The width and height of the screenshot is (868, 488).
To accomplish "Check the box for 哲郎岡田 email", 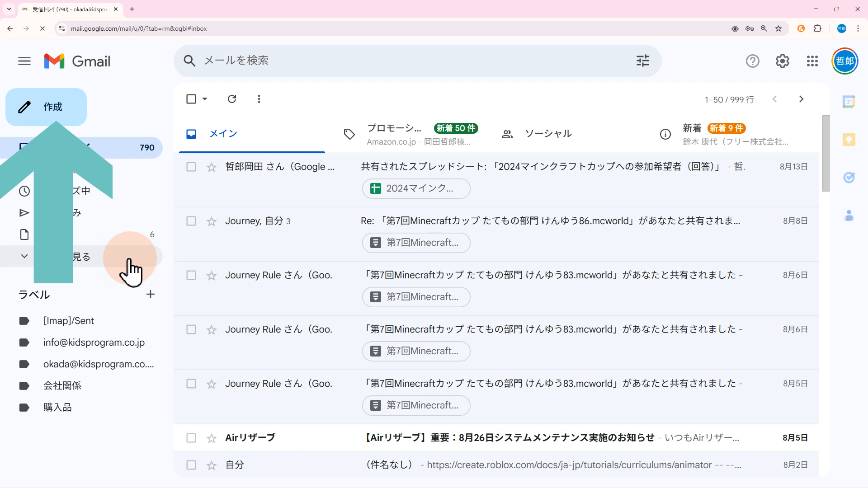I will click(x=191, y=167).
